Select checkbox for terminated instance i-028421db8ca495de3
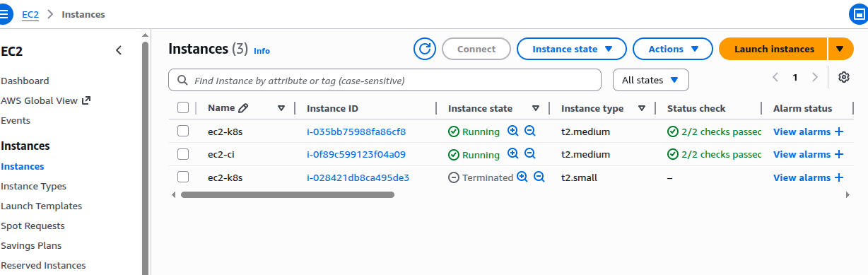 [183, 177]
